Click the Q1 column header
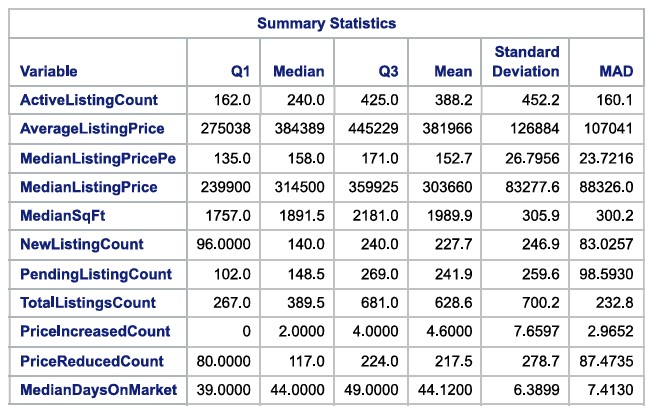This screenshot has height=414, width=655. [252, 72]
